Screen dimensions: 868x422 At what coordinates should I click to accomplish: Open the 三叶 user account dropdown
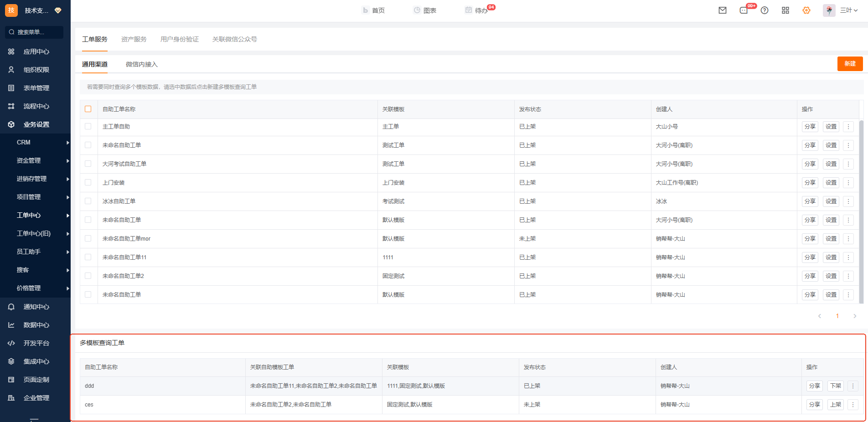[x=848, y=10]
